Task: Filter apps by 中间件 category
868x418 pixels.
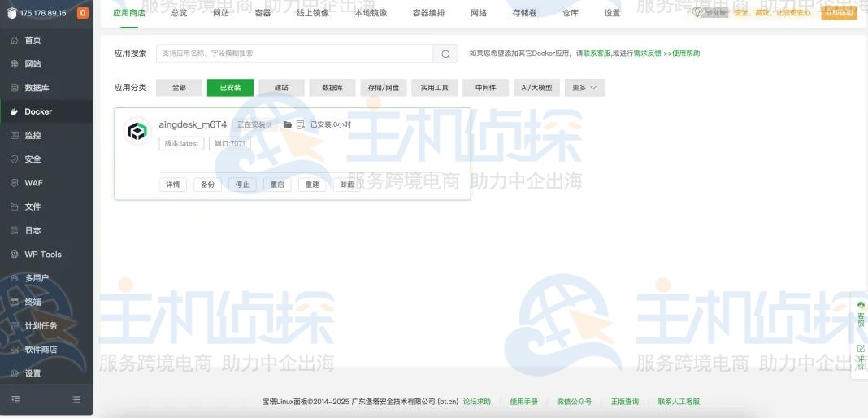Action: [x=485, y=88]
